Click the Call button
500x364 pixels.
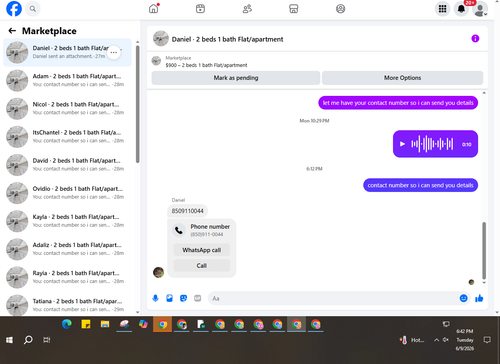[202, 265]
